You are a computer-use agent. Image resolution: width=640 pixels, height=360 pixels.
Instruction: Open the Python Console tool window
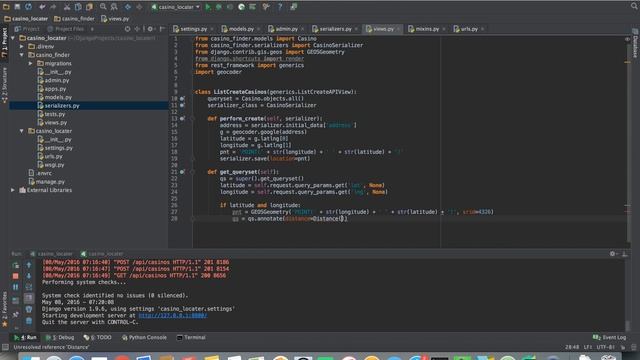[144, 338]
